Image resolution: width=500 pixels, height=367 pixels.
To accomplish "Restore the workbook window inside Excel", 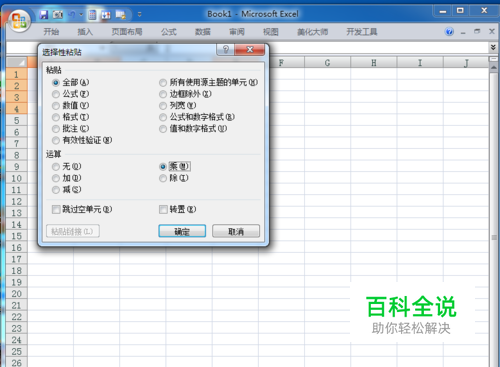I will pos(477,31).
